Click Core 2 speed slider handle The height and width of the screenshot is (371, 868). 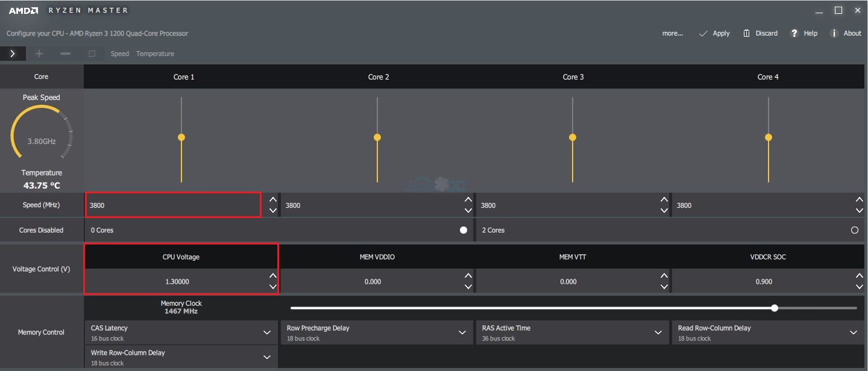tap(377, 137)
